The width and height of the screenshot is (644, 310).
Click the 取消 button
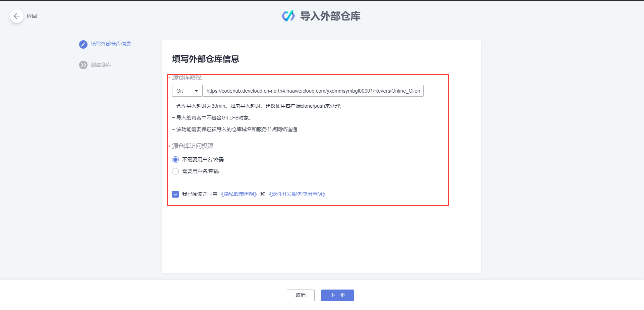[300, 295]
